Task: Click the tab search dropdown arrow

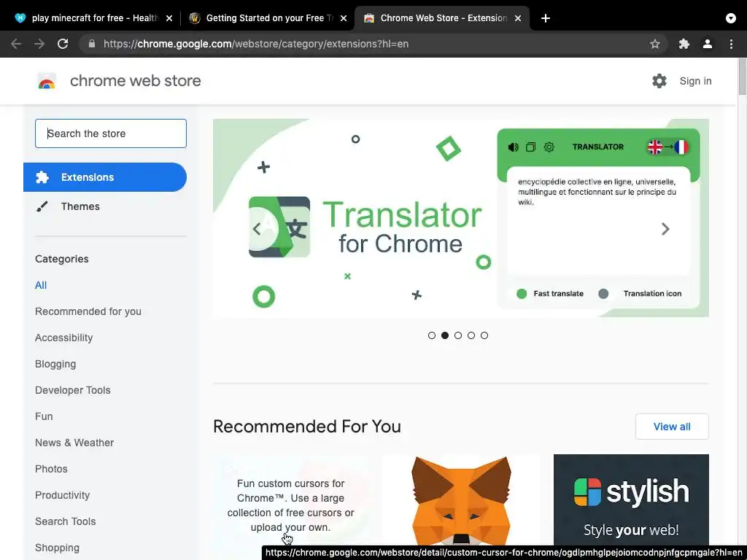Action: (731, 18)
